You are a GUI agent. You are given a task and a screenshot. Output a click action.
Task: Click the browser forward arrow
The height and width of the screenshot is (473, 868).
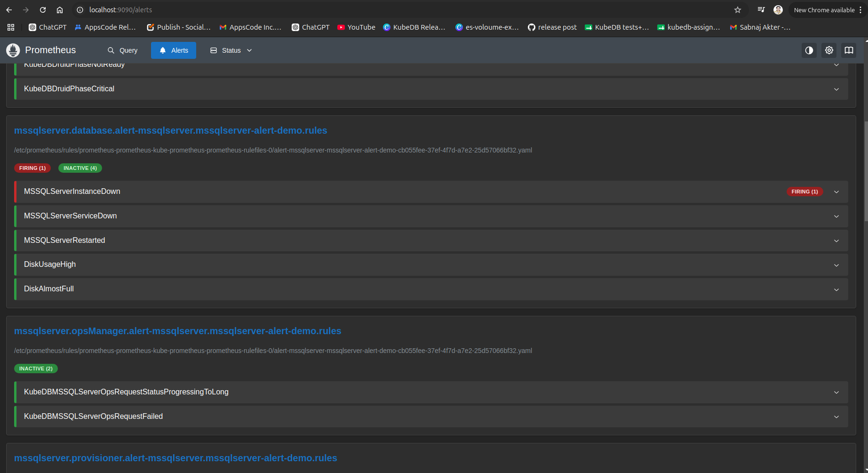[x=26, y=10]
